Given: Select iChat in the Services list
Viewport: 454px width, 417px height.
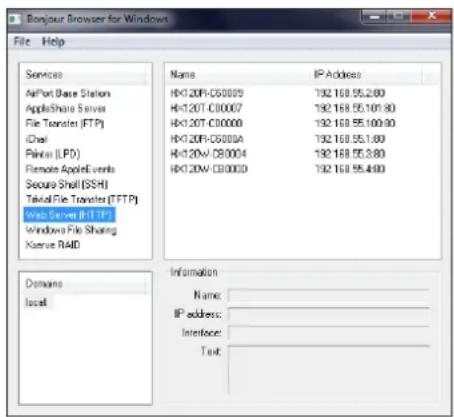Looking at the screenshot, I should click(x=37, y=139).
